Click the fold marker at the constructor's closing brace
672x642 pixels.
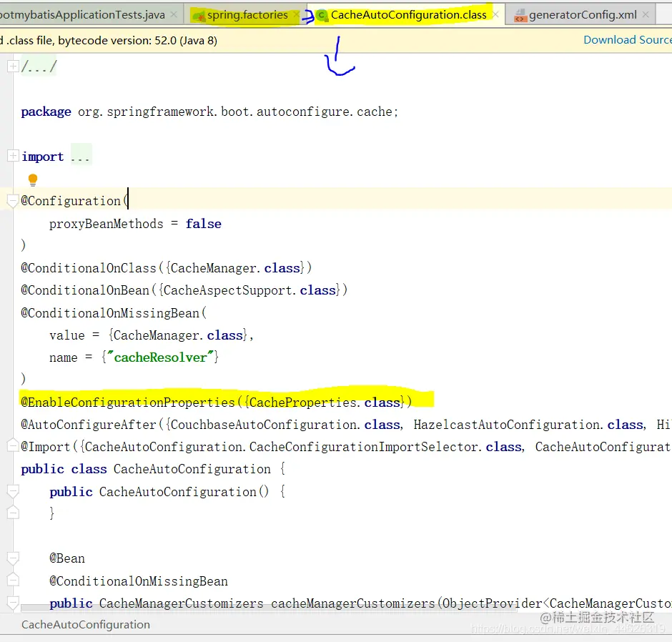click(13, 513)
